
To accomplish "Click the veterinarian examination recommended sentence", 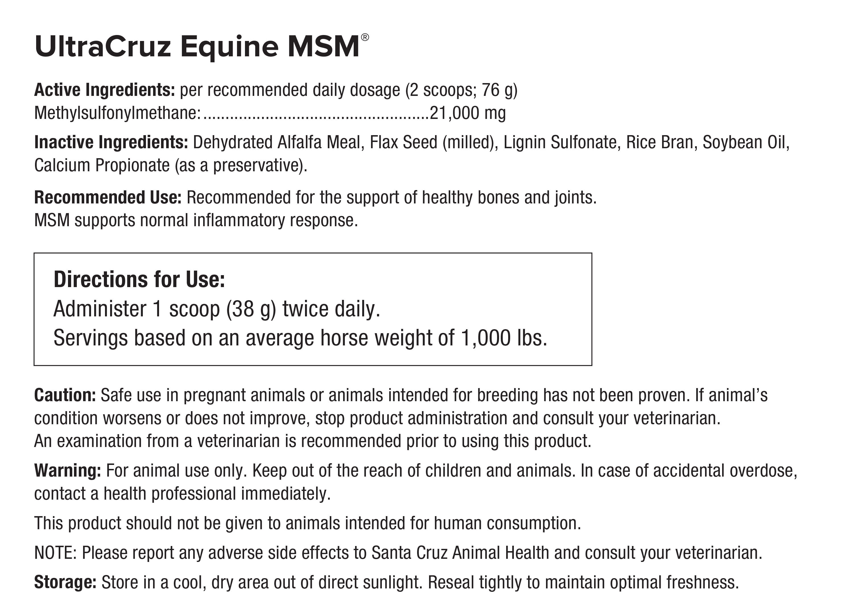I will [x=312, y=441].
